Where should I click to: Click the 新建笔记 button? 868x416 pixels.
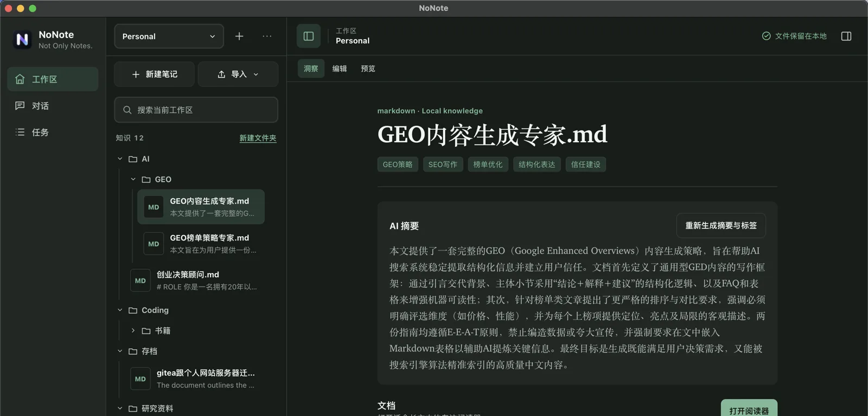pyautogui.click(x=154, y=74)
